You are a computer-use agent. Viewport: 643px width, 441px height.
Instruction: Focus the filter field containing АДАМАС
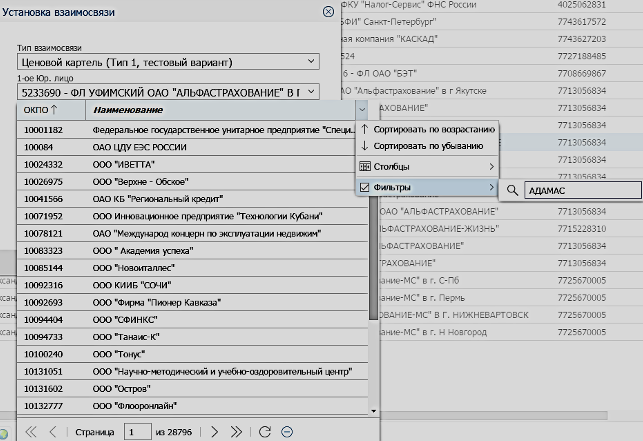[582, 190]
